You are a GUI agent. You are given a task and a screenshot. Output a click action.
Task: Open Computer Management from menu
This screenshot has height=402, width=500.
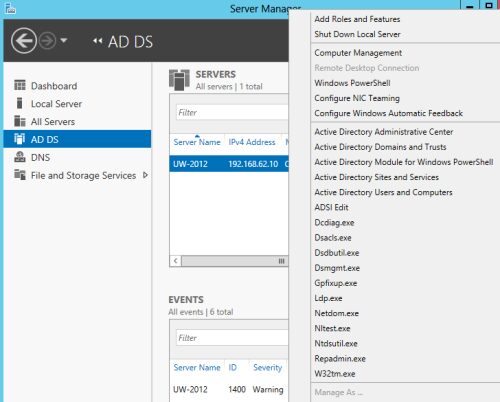(358, 53)
